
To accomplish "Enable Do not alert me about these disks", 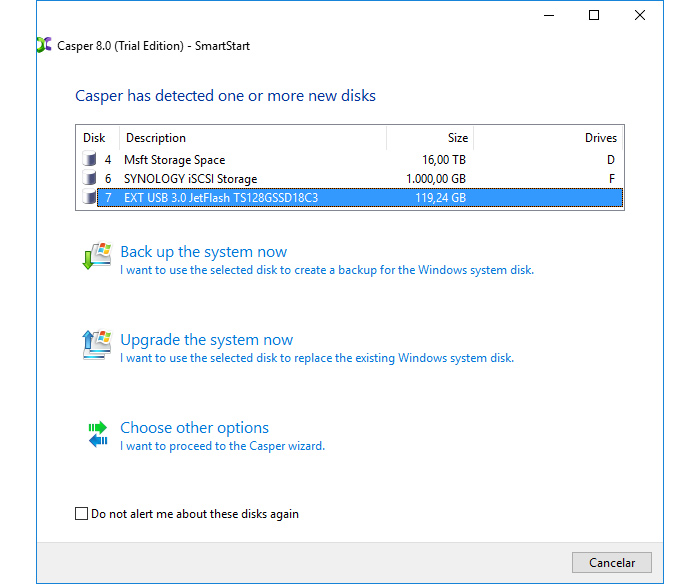I will (82, 514).
